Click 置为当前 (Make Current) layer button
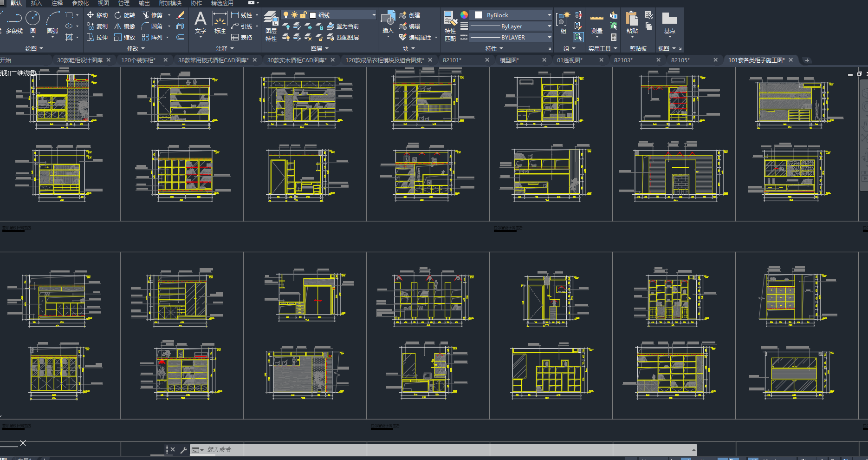The image size is (868, 460). coord(343,26)
